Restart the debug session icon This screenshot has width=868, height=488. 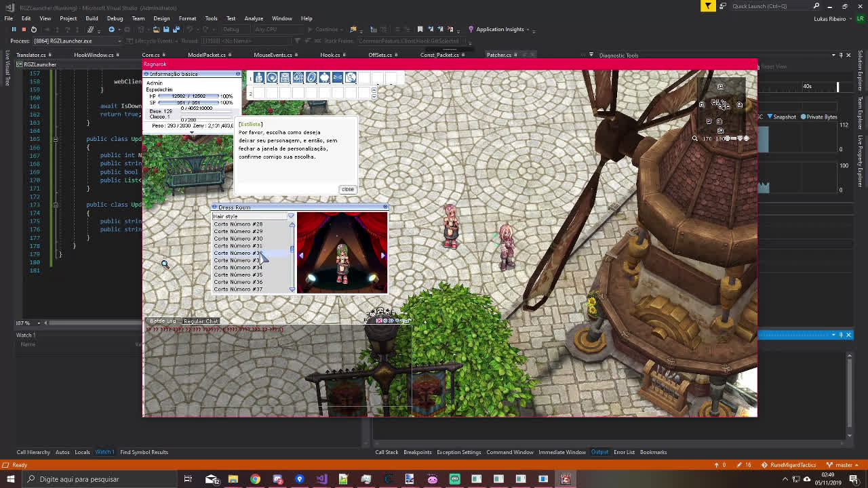[x=33, y=29]
